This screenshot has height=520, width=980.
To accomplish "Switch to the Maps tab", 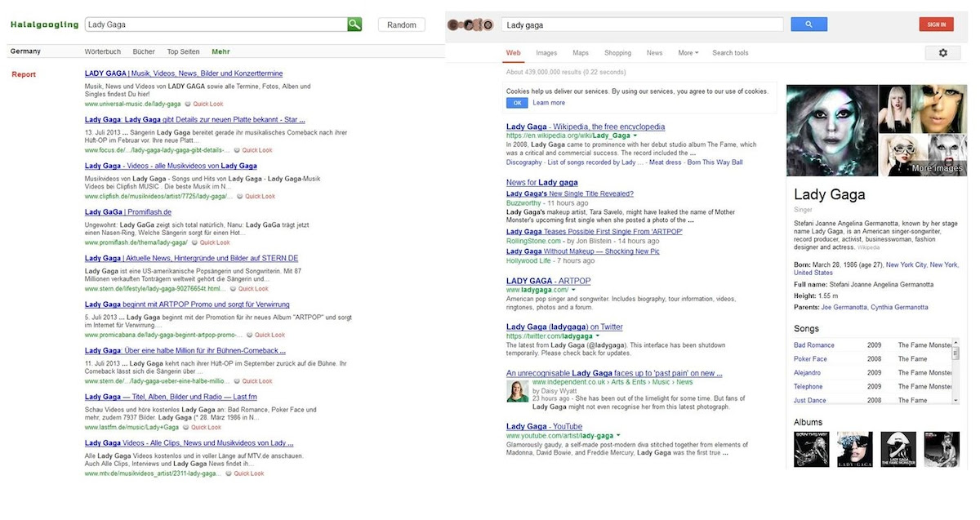I will pos(581,53).
